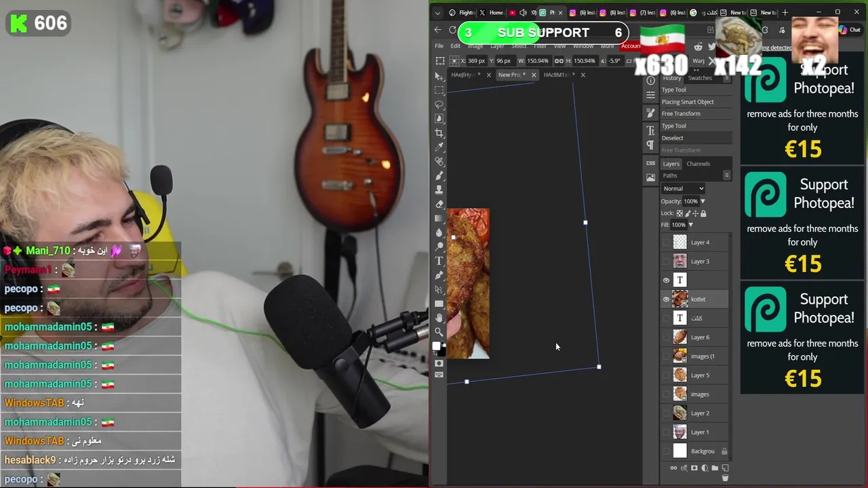Select the Hand tool
Screen dimensions: 868x488
pos(439,318)
